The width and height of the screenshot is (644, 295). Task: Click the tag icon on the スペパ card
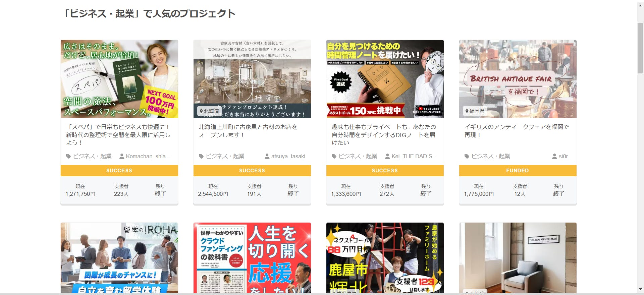point(68,156)
